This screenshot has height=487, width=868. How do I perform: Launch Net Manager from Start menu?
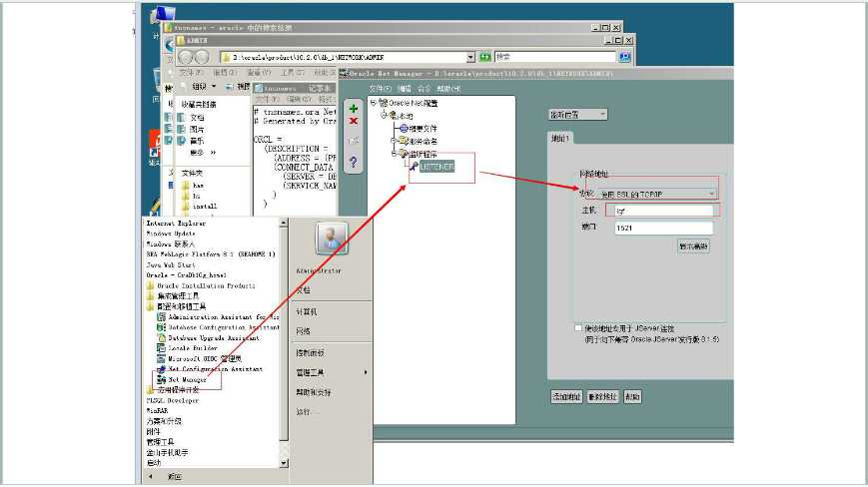(x=187, y=380)
